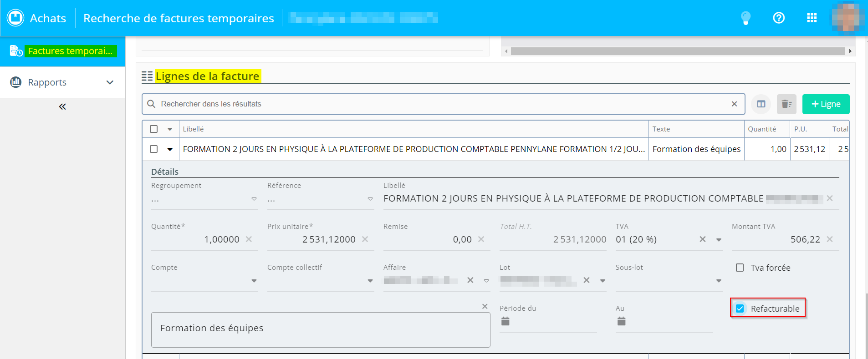This screenshot has width=868, height=359.
Task: Clear the search results field
Action: 734,104
